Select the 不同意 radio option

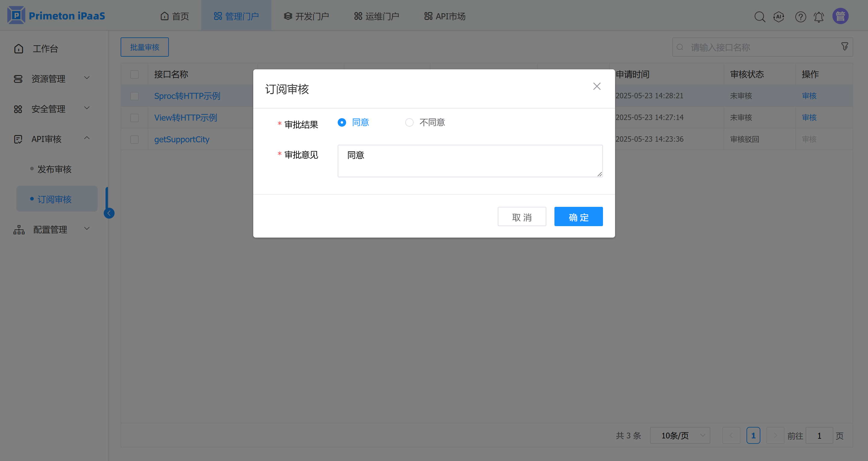[x=409, y=122]
